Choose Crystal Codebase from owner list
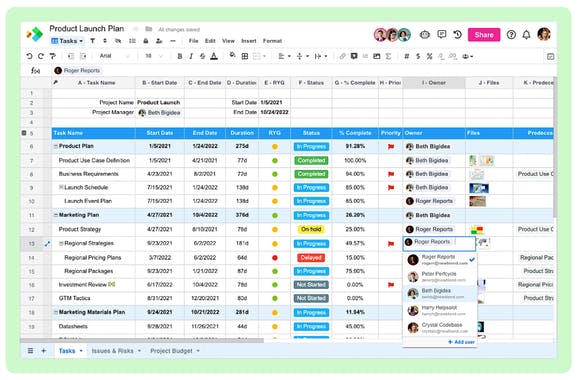 439,328
